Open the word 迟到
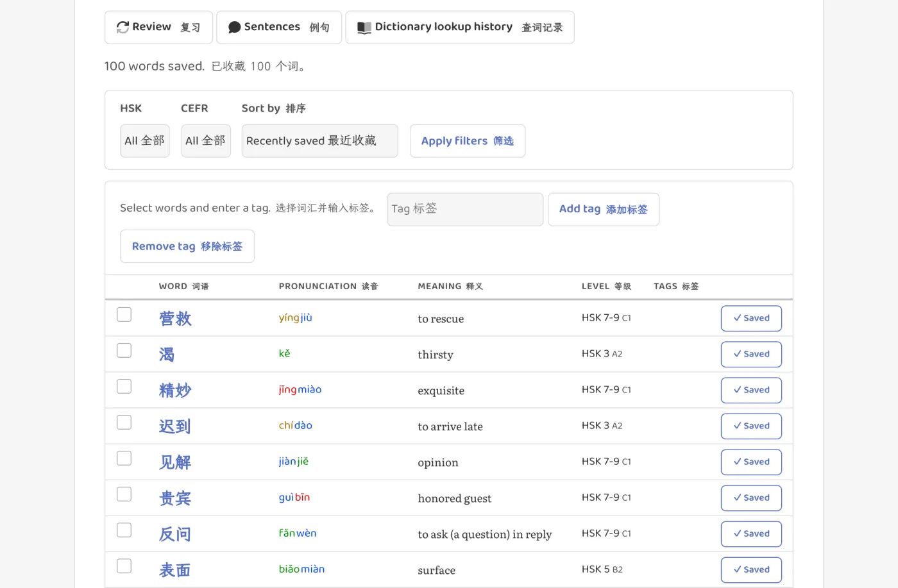The height and width of the screenshot is (588, 898). pos(175,426)
